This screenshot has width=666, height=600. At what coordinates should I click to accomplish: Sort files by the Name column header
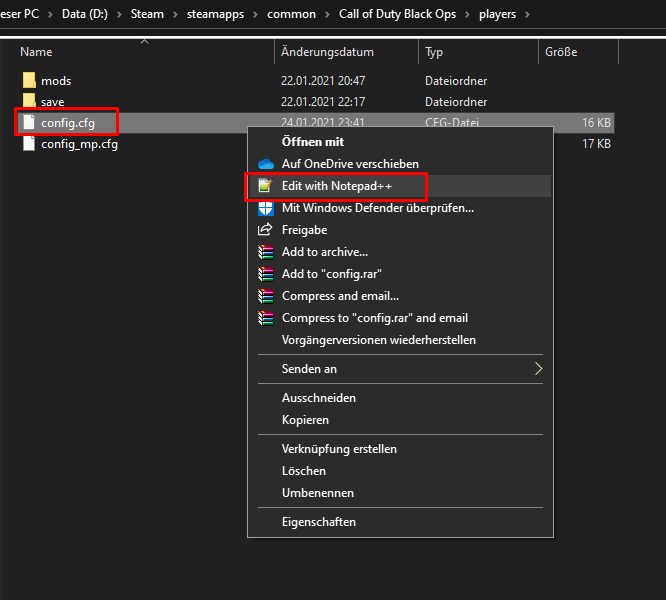[x=36, y=52]
